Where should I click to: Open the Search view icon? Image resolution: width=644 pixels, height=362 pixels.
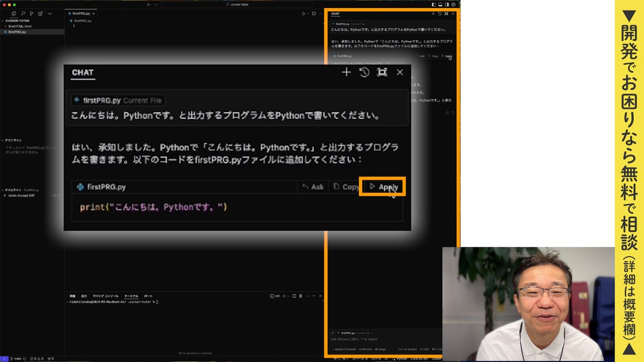point(23,13)
